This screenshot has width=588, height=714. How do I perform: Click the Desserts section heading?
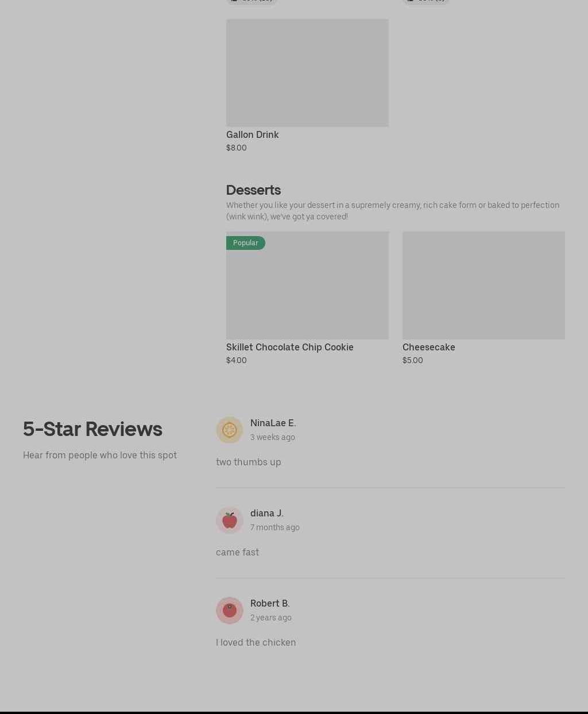(253, 190)
